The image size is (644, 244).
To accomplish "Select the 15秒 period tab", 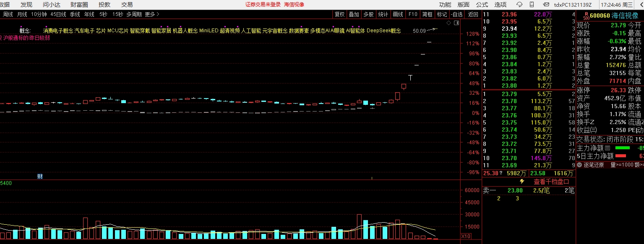I will click(x=118, y=14).
